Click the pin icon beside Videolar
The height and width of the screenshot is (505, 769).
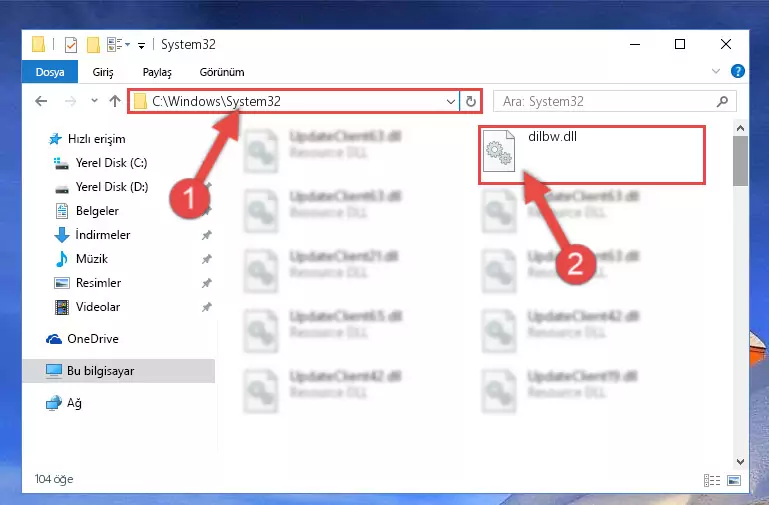tap(206, 307)
